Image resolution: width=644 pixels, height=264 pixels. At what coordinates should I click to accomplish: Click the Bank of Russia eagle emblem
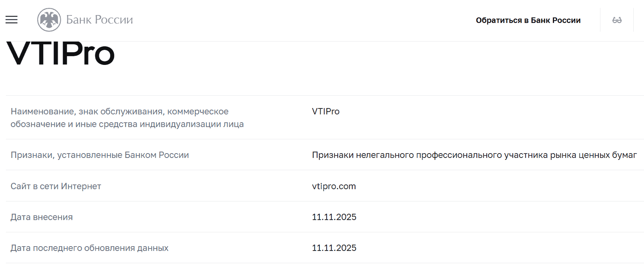coord(48,19)
